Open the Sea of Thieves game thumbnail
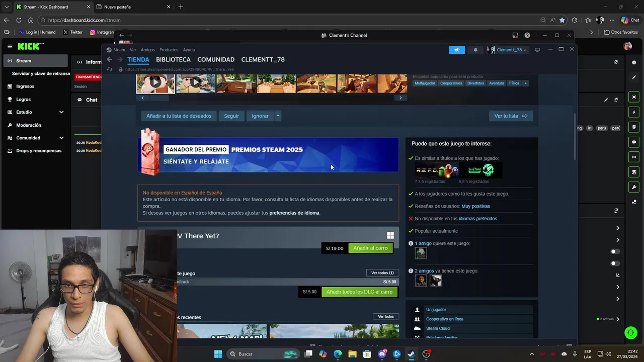 pyautogui.click(x=480, y=170)
